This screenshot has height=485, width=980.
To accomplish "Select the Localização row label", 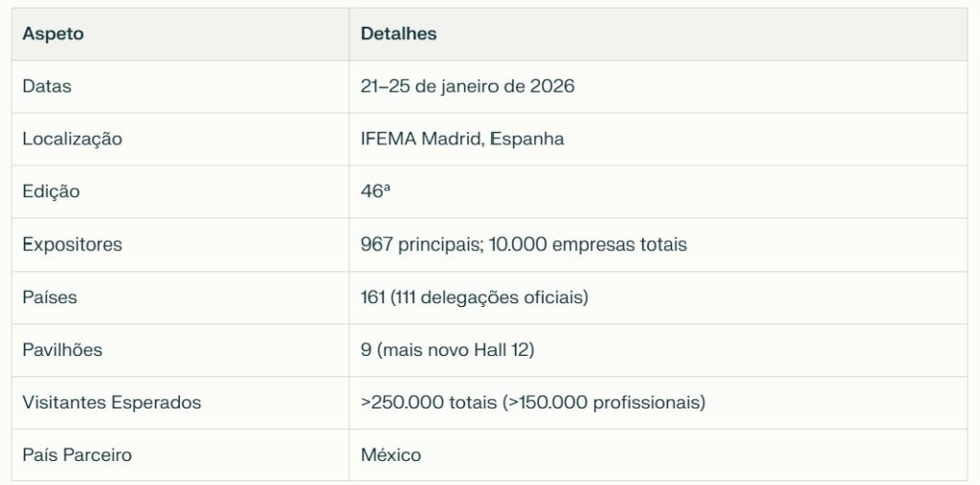I will [72, 140].
